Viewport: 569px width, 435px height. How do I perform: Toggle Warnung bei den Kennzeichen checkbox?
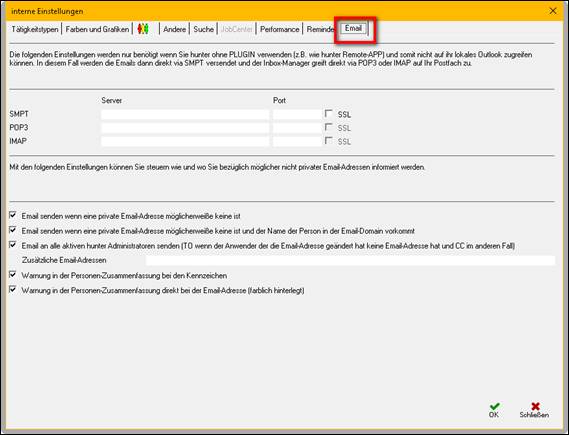pyautogui.click(x=13, y=275)
